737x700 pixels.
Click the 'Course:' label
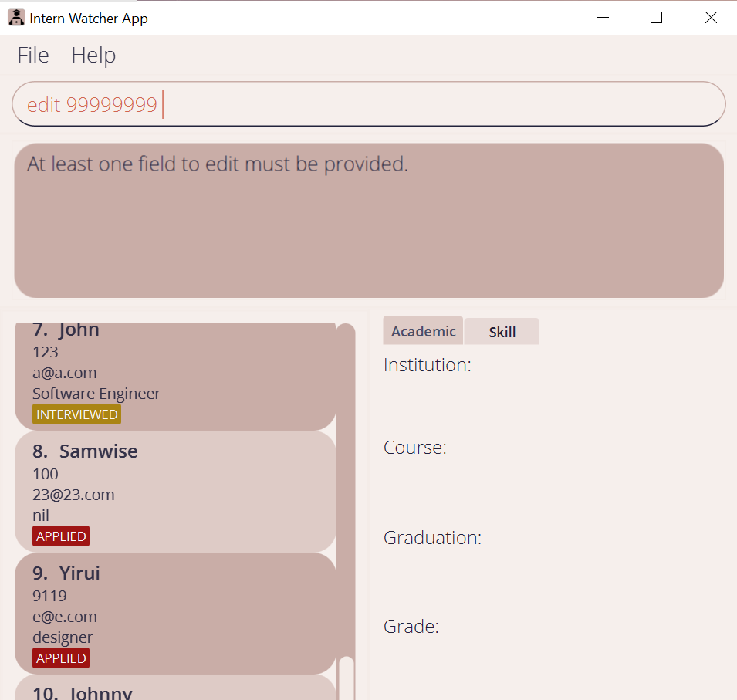coord(414,447)
